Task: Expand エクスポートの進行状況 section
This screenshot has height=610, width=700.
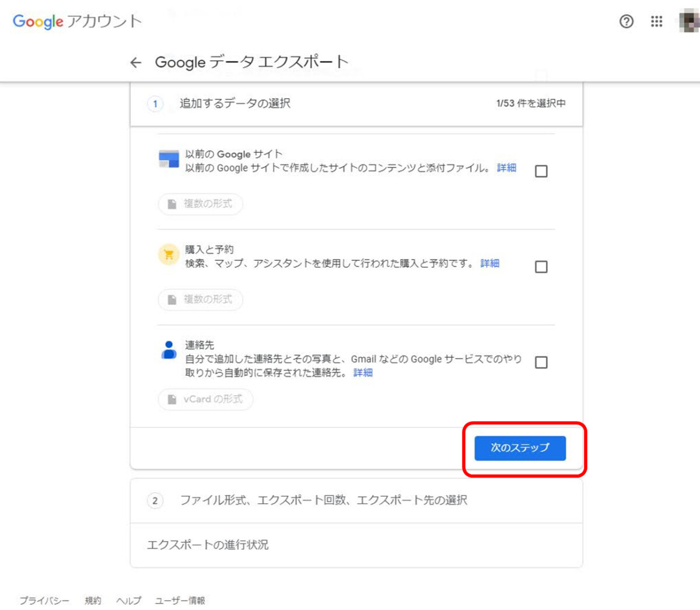Action: coord(356,545)
